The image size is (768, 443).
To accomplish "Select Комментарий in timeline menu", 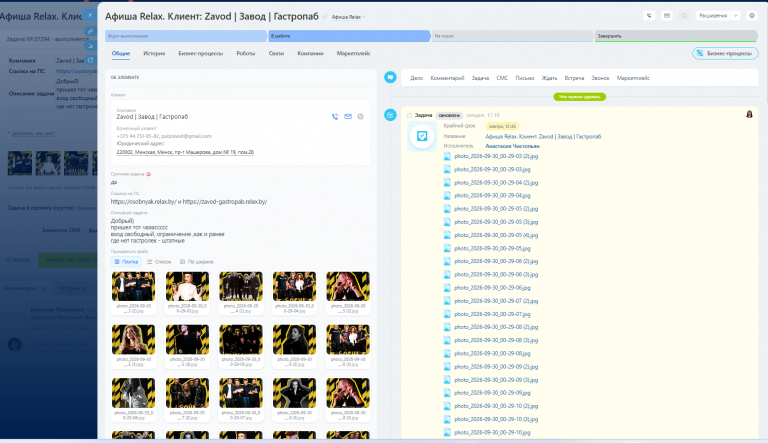I will 447,78.
